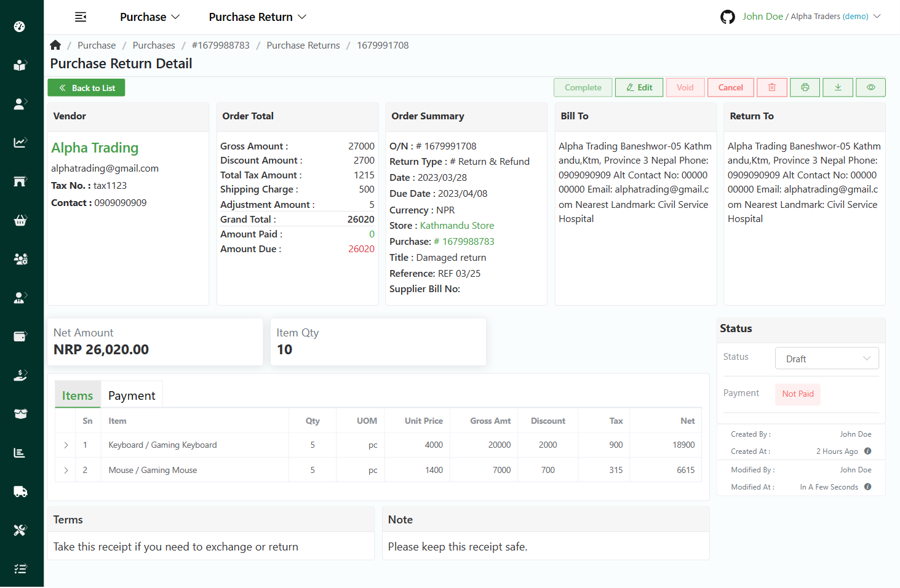Screen dimensions: 900x588
Task: Click the vendor email alphatrading@gmail.com
Action: (105, 168)
